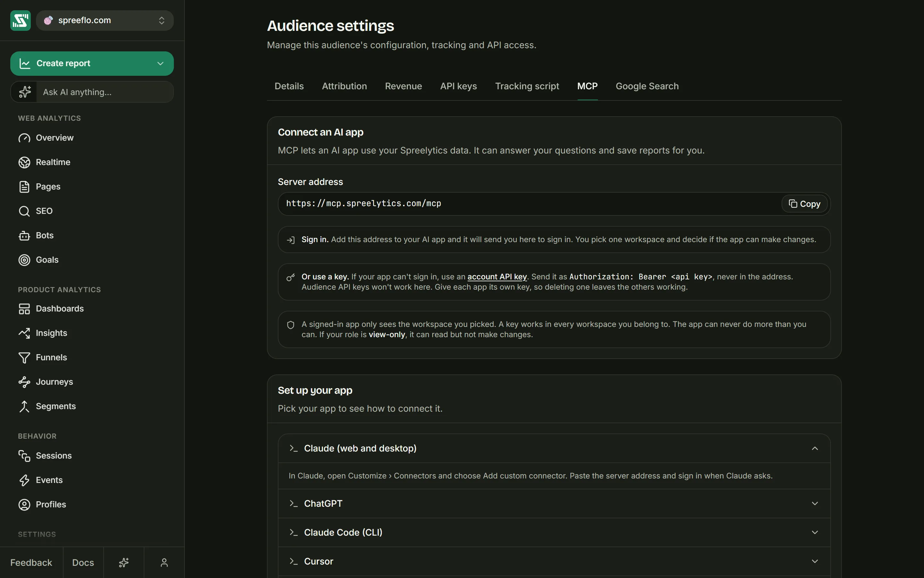Image resolution: width=924 pixels, height=578 pixels.
Task: Click the 'Server address' label
Action: click(x=311, y=182)
